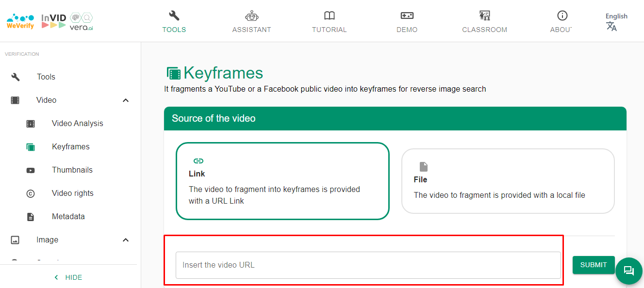The width and height of the screenshot is (644, 288).
Task: Open the Tools wrench icon in top navigation
Action: [x=174, y=16]
